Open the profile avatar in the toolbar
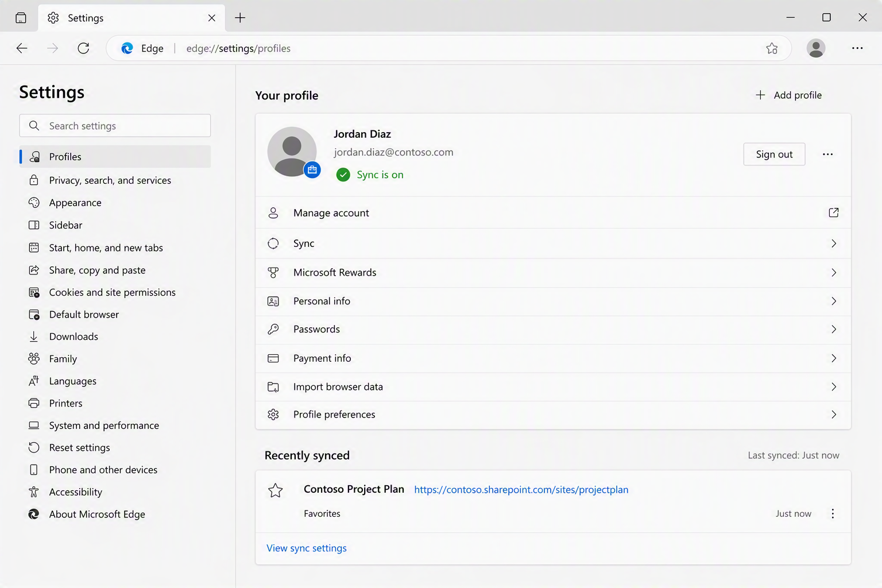The image size is (882, 588). tap(815, 48)
